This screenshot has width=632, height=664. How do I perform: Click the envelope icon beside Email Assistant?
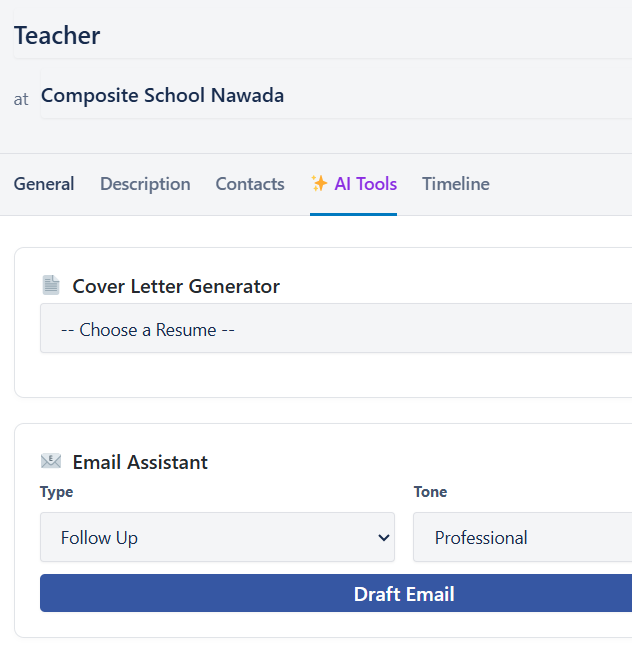[x=51, y=462]
